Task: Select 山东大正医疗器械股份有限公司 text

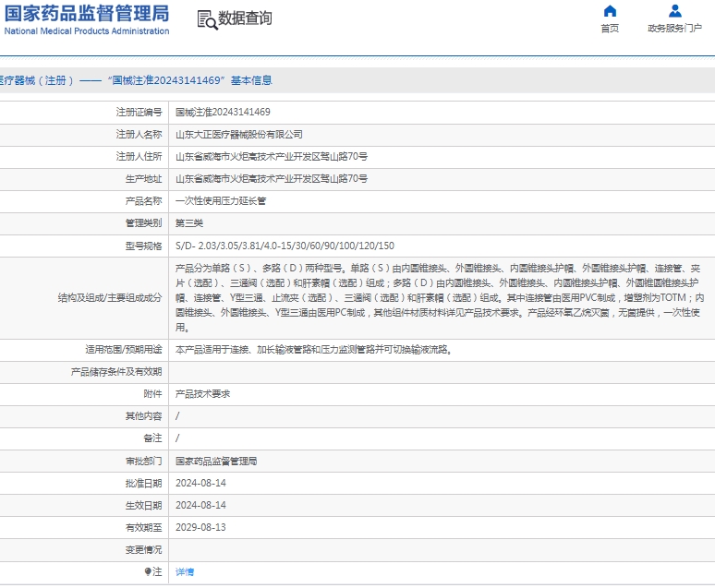Action: pos(239,135)
